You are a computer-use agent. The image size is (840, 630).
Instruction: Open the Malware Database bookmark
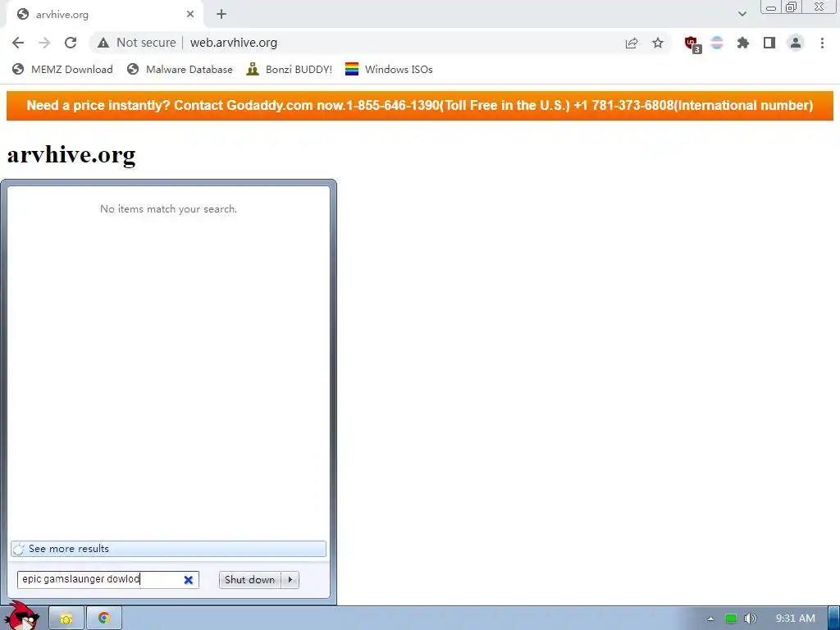pos(180,70)
